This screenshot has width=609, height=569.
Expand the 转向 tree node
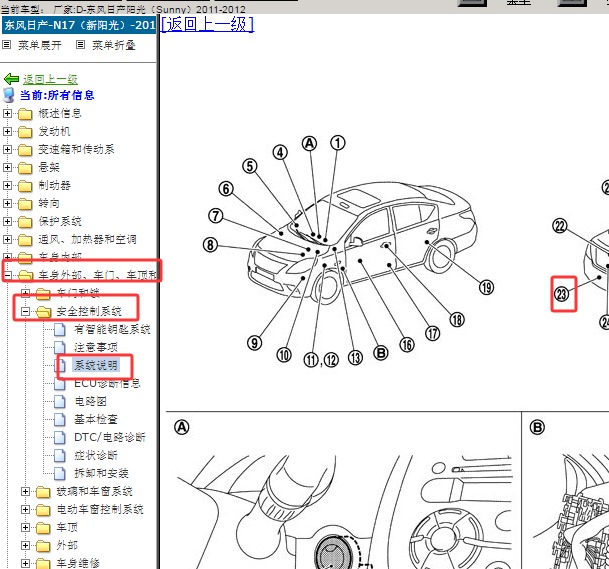tap(7, 203)
